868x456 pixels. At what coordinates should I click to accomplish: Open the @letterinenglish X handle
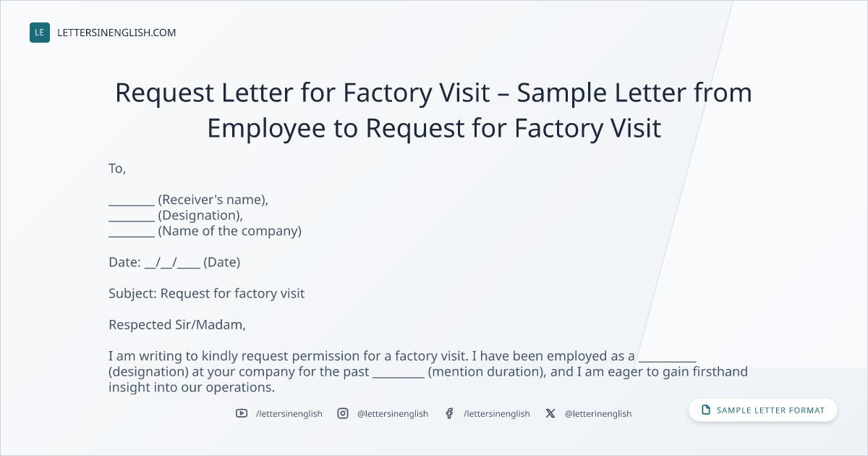click(598, 413)
